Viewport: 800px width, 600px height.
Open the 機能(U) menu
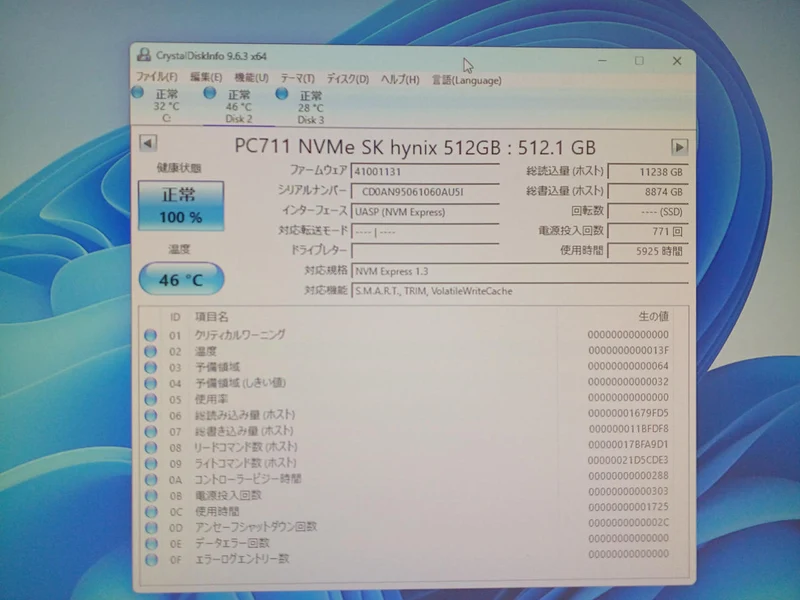pyautogui.click(x=252, y=78)
